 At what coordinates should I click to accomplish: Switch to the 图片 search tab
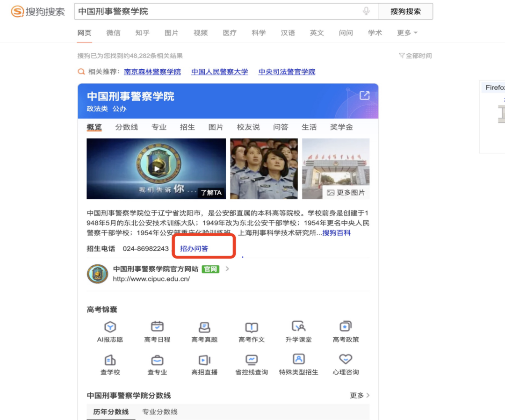[171, 33]
